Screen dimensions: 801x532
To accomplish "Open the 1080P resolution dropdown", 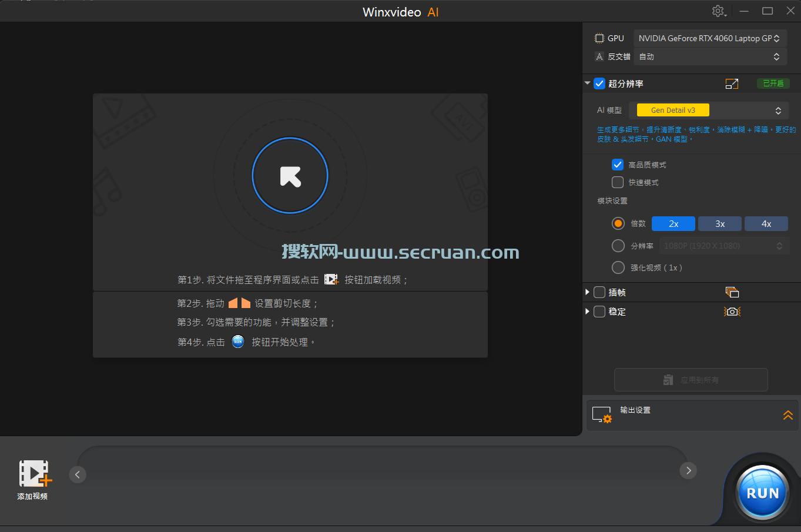I will (723, 246).
